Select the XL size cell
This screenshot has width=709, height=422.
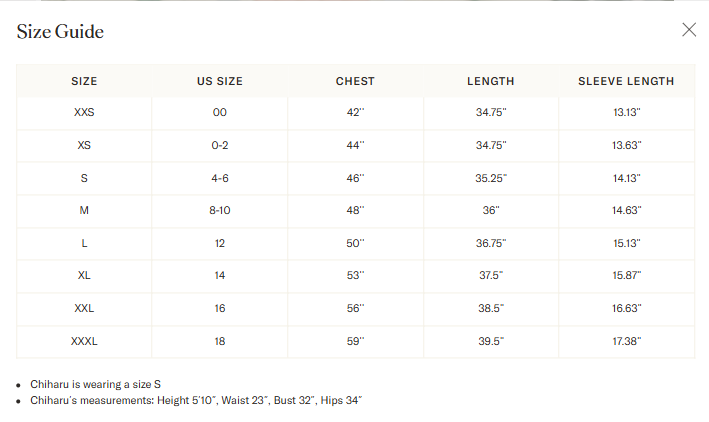84,275
